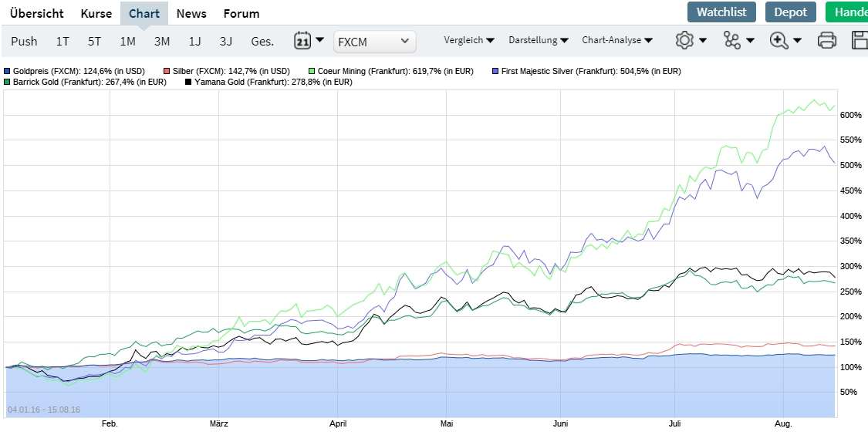Viewport: 868px width, 435px height.
Task: Expand the Vergleich dropdown menu
Action: (469, 41)
